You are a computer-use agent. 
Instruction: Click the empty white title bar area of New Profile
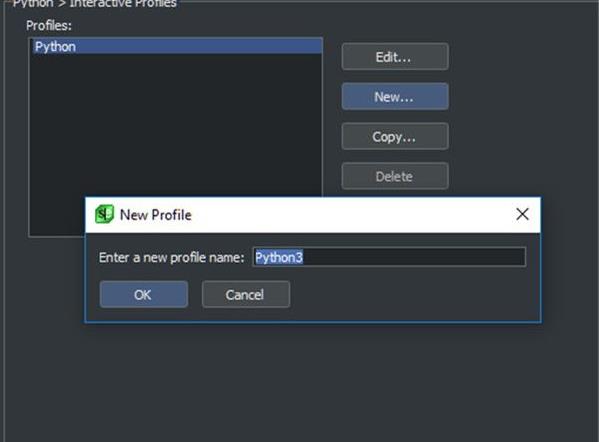351,215
